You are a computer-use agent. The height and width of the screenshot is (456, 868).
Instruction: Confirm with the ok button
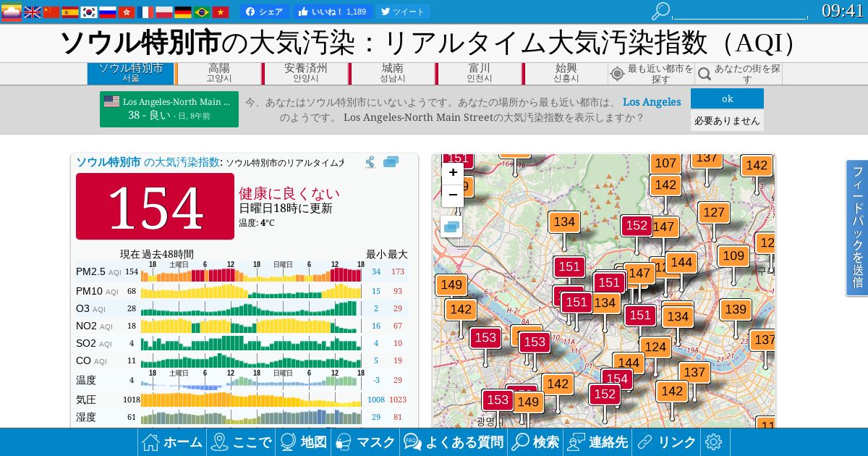[727, 98]
